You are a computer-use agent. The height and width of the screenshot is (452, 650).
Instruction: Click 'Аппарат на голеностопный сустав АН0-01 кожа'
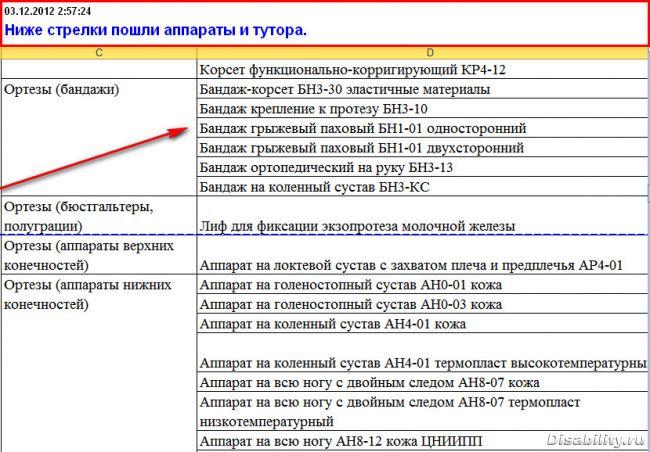pyautogui.click(x=423, y=284)
